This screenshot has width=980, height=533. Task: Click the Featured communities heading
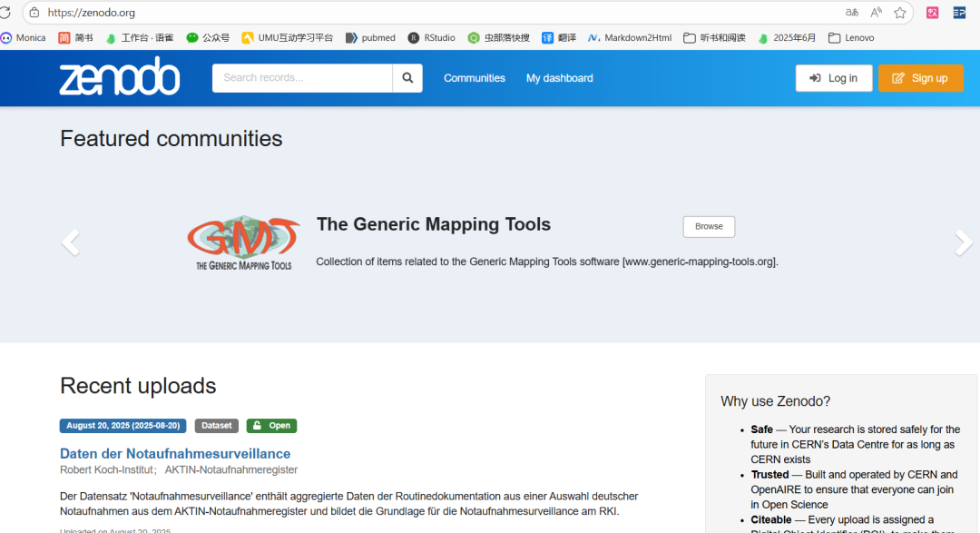tap(171, 138)
